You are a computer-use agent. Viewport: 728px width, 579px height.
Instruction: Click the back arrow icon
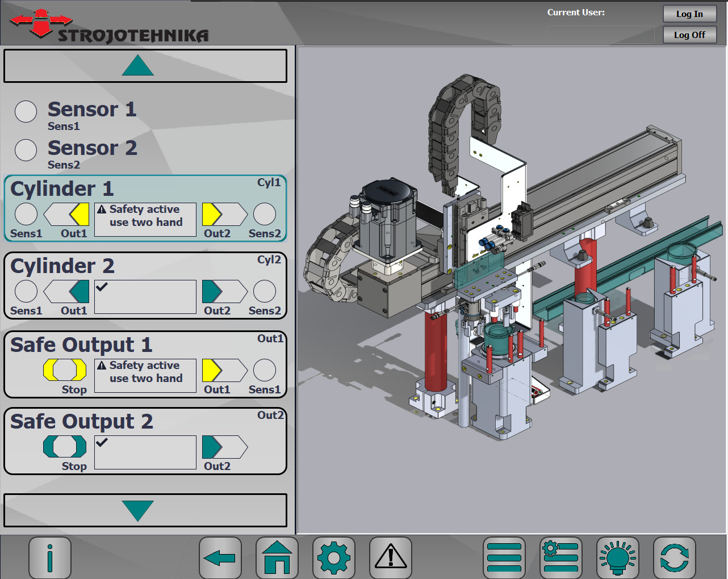click(220, 557)
